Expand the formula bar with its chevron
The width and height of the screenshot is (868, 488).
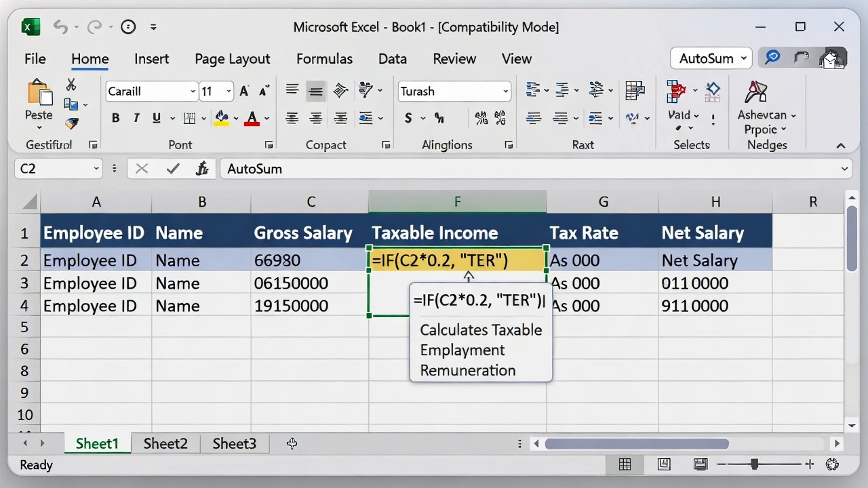click(x=845, y=169)
